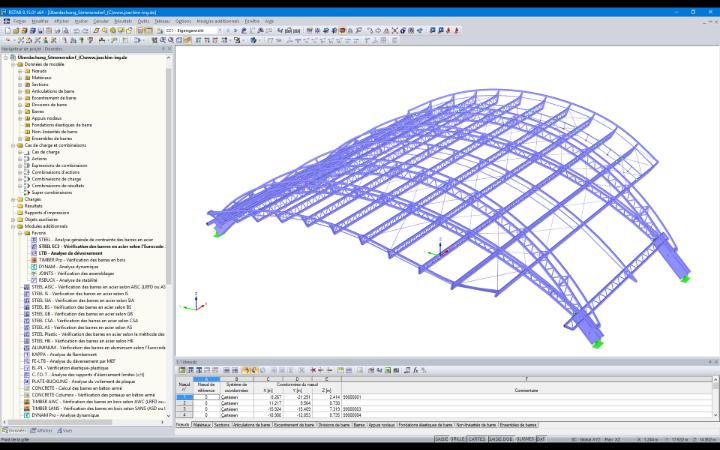Screen dimensions: 720x450
Task: Click the Excel export icon in table toolbar
Action: coord(388,370)
